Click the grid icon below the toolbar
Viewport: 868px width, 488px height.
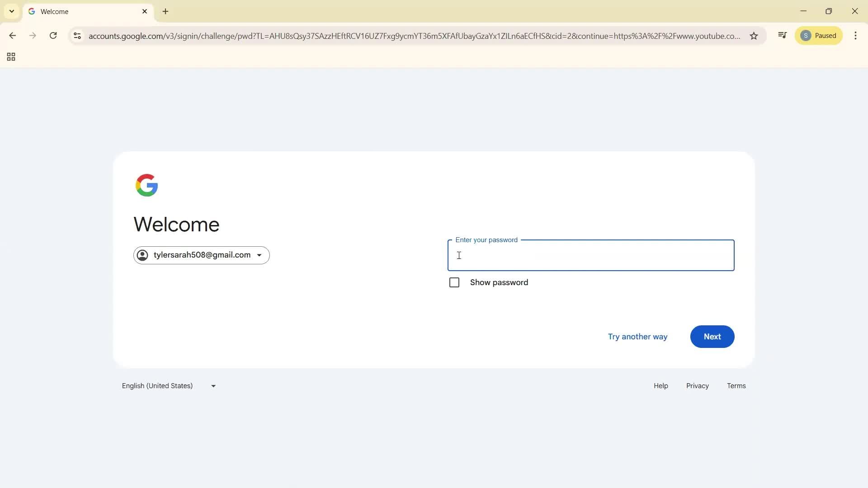coord(10,56)
